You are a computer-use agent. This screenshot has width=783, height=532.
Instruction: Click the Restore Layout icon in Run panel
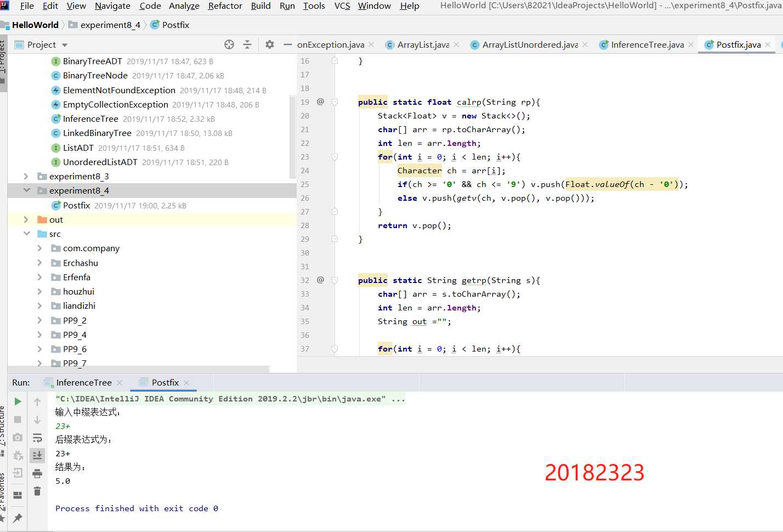18,495
